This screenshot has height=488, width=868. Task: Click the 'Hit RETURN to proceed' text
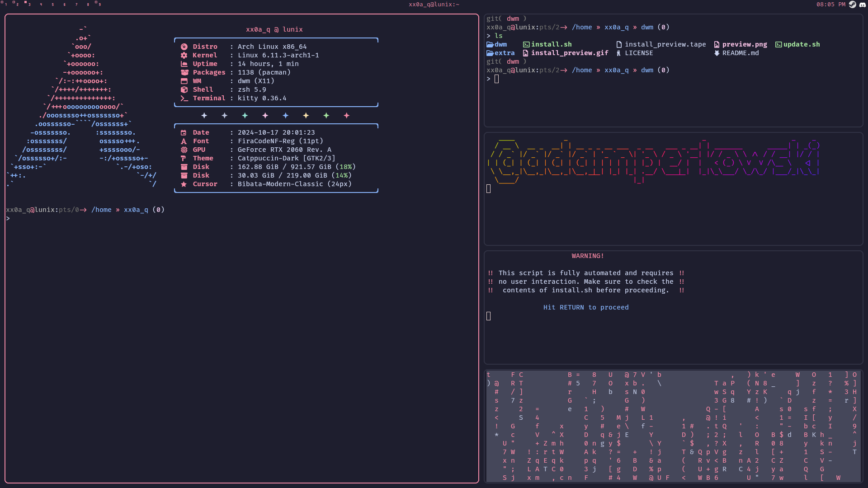[586, 307]
